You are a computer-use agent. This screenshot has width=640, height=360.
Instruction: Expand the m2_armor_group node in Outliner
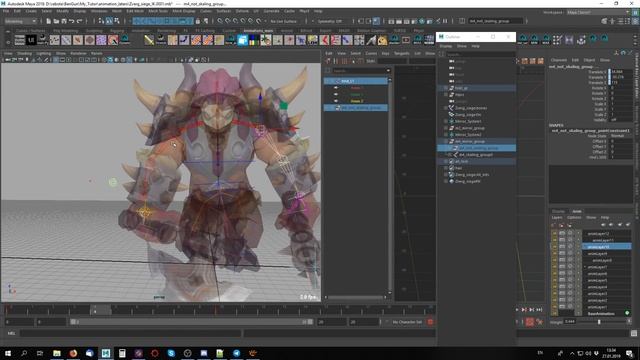point(446,128)
